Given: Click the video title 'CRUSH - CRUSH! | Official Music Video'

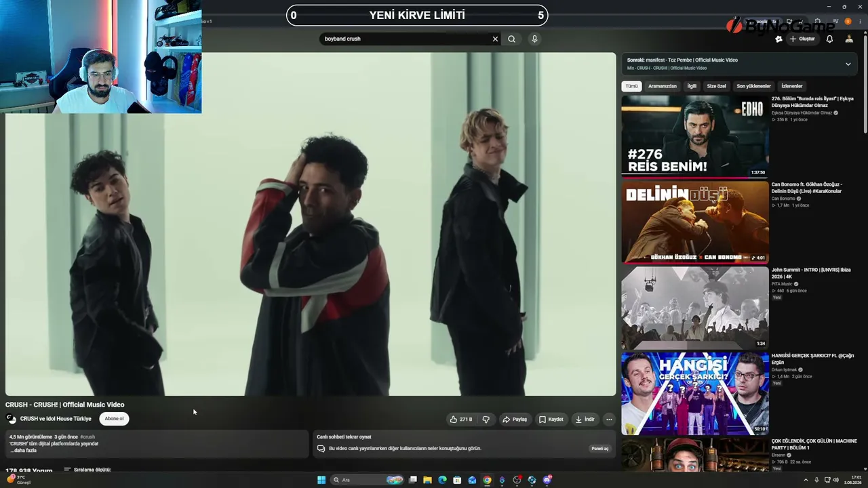Looking at the screenshot, I should point(65,405).
